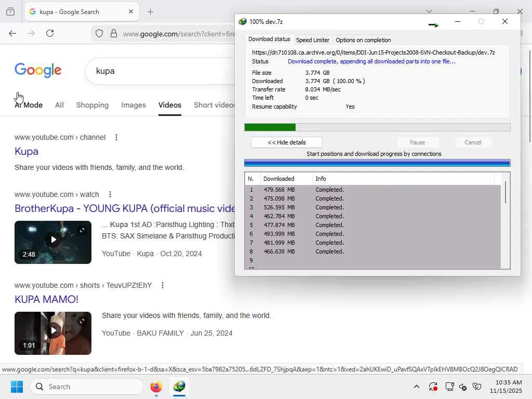Select the Videos results tab

(170, 105)
